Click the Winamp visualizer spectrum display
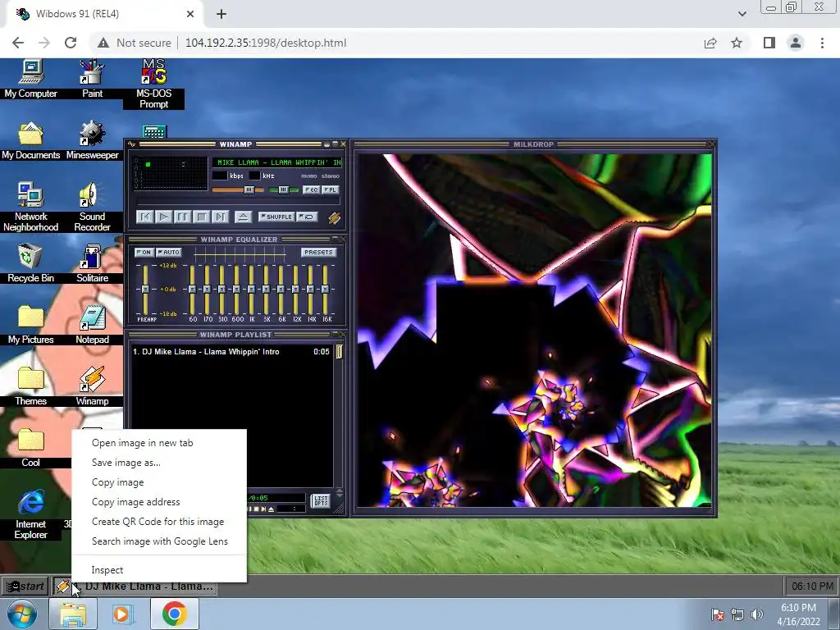Screen dimensions: 840x630 tap(171, 173)
